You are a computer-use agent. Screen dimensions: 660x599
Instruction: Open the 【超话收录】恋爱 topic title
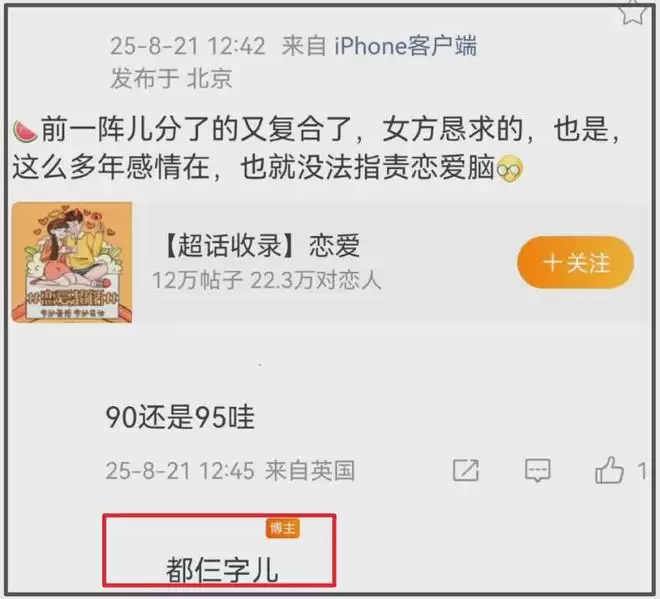coord(260,245)
